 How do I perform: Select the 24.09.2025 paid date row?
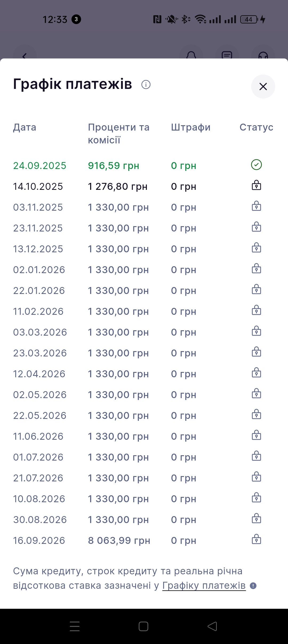40,166
